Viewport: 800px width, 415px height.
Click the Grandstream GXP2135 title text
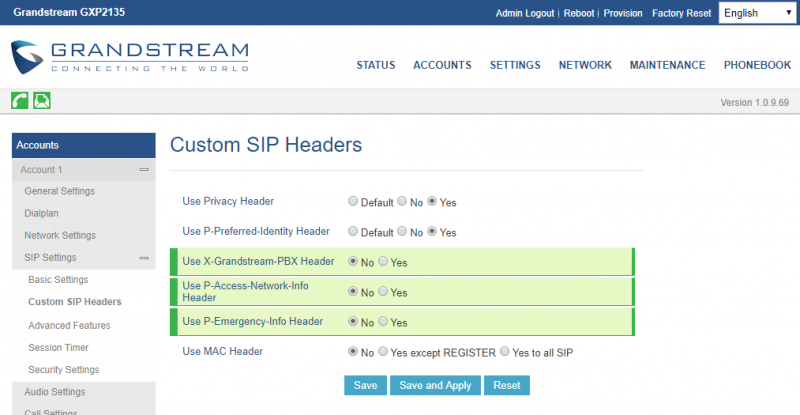(x=69, y=12)
